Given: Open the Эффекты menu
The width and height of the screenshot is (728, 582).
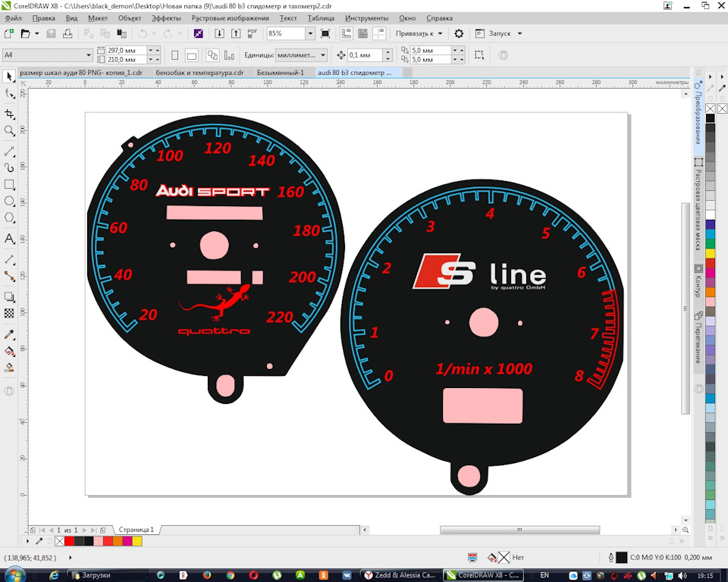Looking at the screenshot, I should pyautogui.click(x=166, y=18).
